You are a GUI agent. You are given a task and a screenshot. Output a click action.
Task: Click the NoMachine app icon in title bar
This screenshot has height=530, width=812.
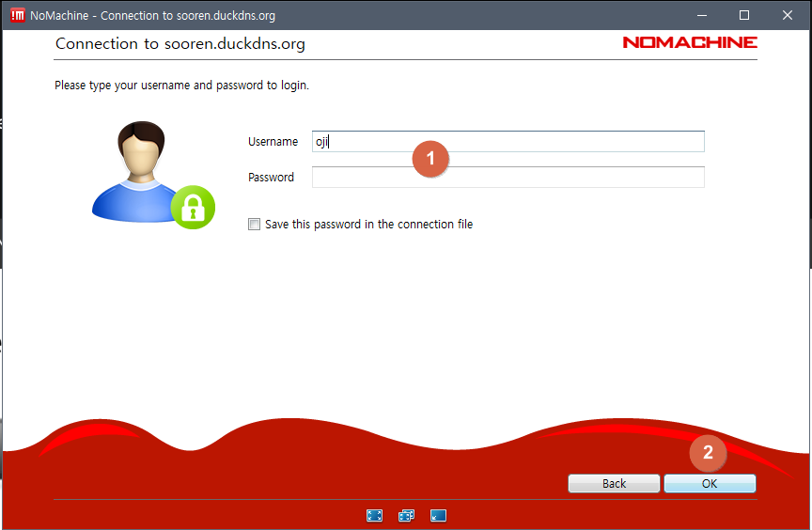[x=17, y=15]
